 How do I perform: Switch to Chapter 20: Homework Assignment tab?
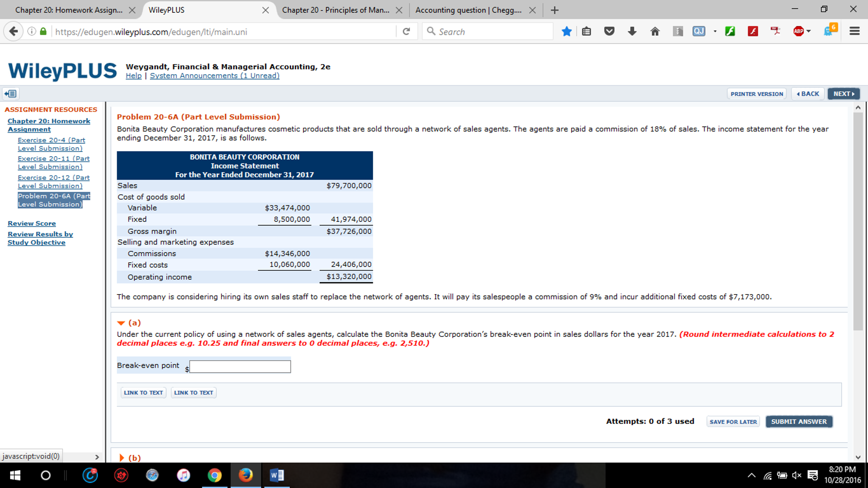pos(69,10)
